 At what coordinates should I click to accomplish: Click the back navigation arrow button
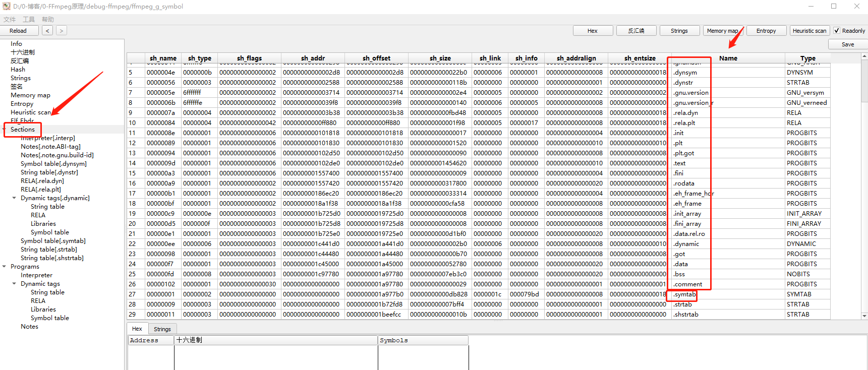[47, 31]
